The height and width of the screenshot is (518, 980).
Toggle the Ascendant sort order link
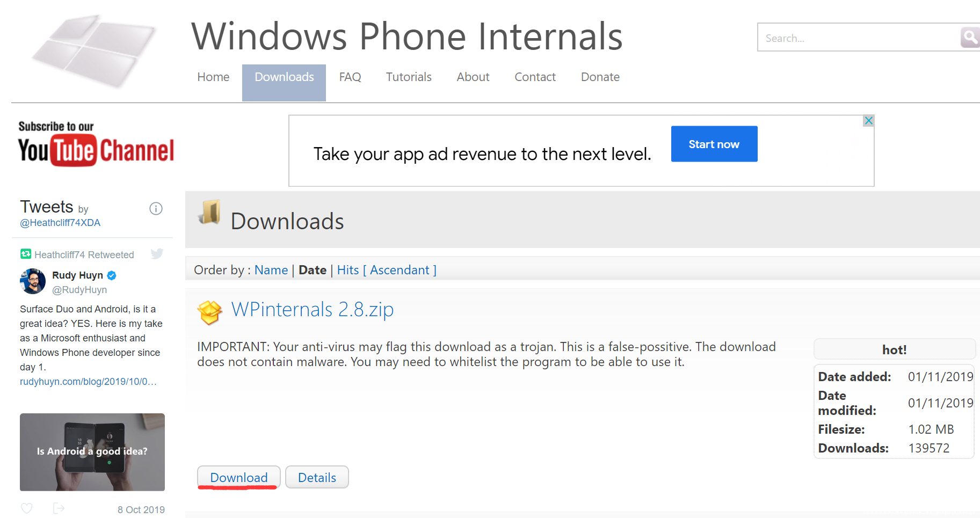coord(400,270)
